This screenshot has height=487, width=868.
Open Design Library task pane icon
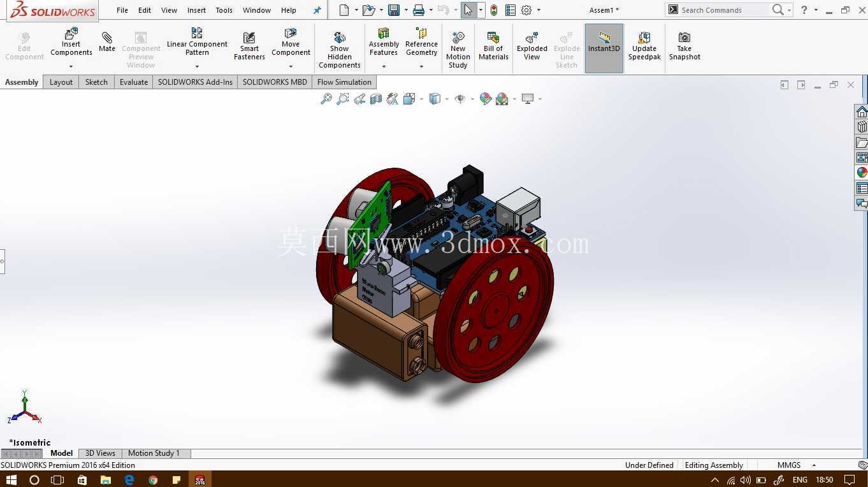point(862,127)
